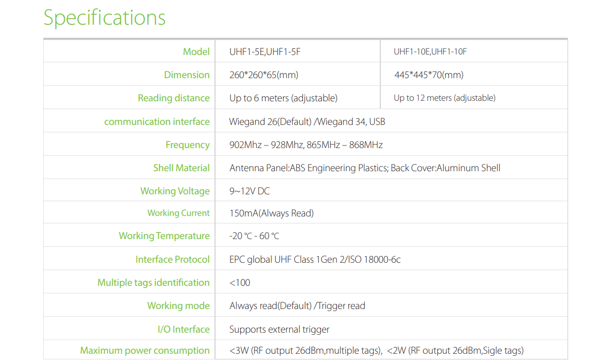Viewport: 611px width, 364px height.
Task: Select the Maximum power consumption label
Action: pos(145,351)
